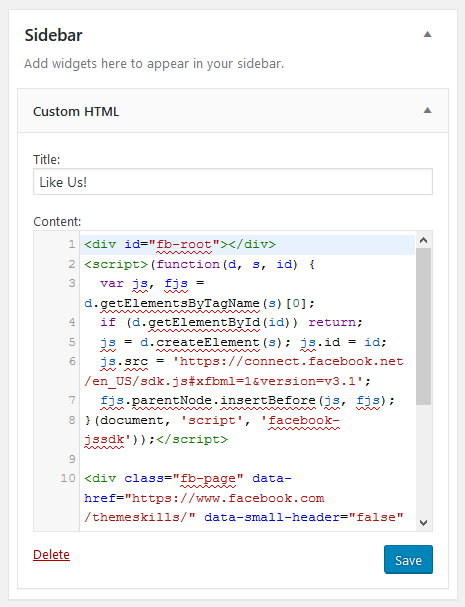Click the code editor scroll up arrow
This screenshot has height=607, width=465.
[x=424, y=240]
